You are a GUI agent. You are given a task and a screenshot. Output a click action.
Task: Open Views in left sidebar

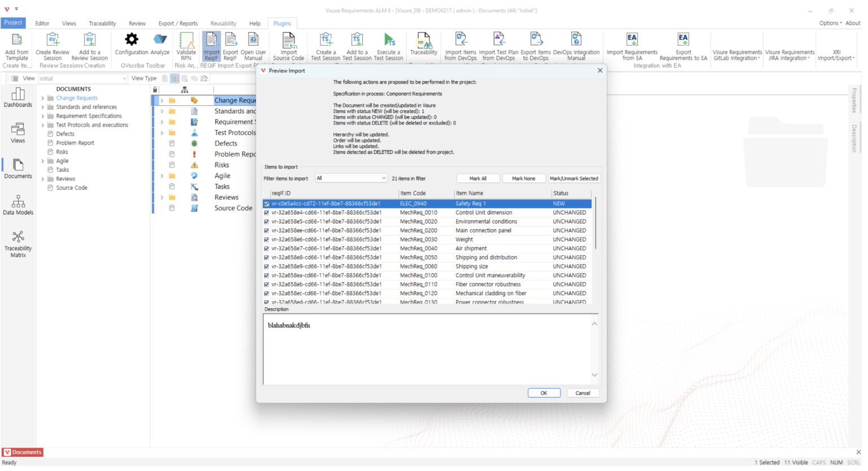[x=18, y=133]
